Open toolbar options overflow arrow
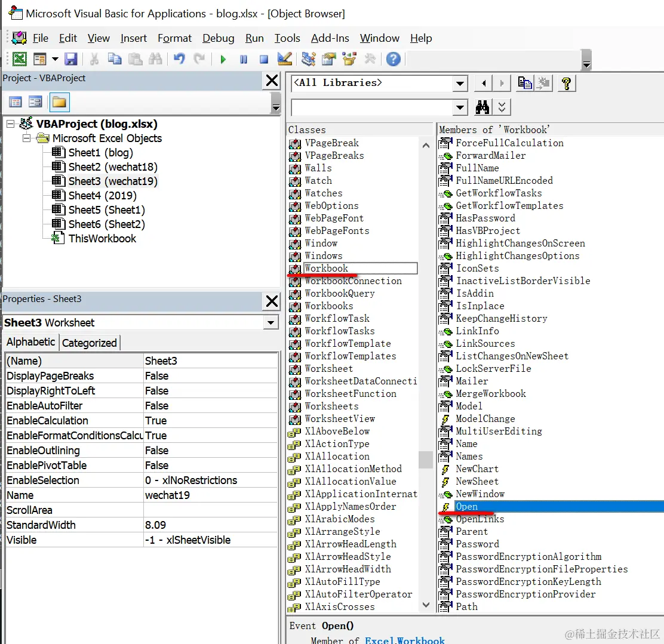Viewport: 664px width, 644px height. 586,60
